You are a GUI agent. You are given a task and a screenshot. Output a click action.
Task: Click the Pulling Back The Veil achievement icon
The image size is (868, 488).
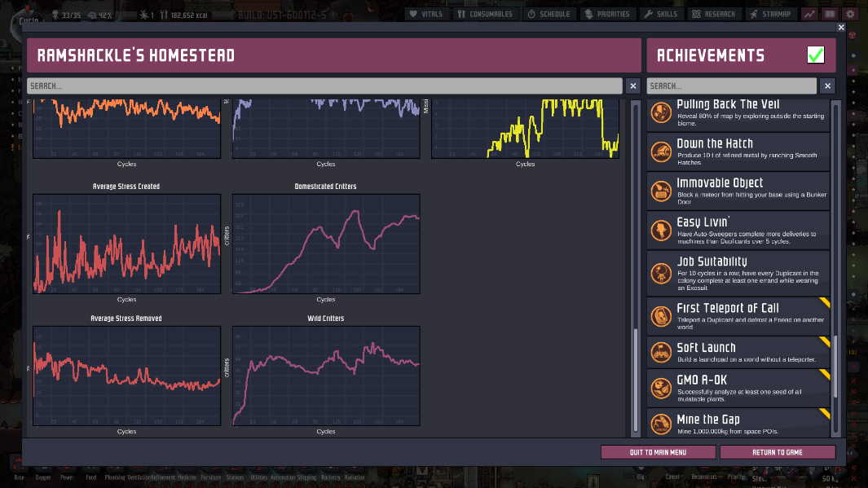tap(661, 114)
